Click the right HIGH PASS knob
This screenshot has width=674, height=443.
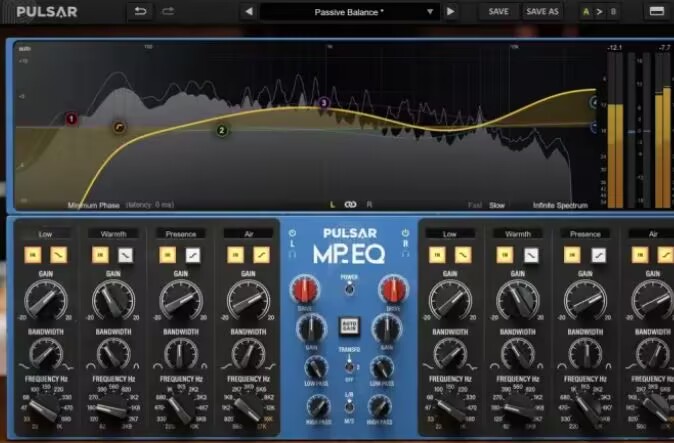coord(380,406)
